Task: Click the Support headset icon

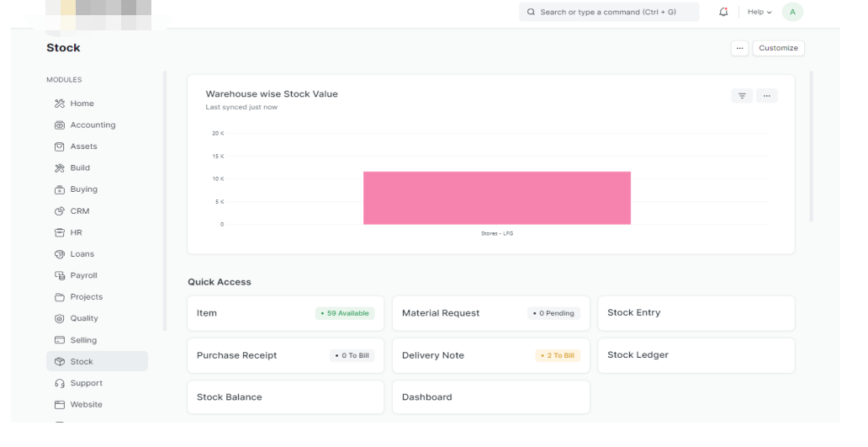Action: pos(59,383)
